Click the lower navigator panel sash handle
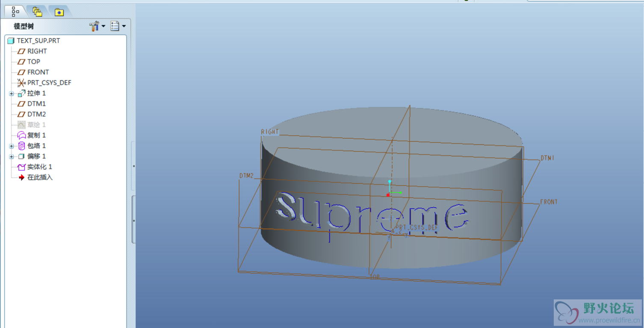Viewport: 644px width, 328px height. pyautogui.click(x=133, y=220)
